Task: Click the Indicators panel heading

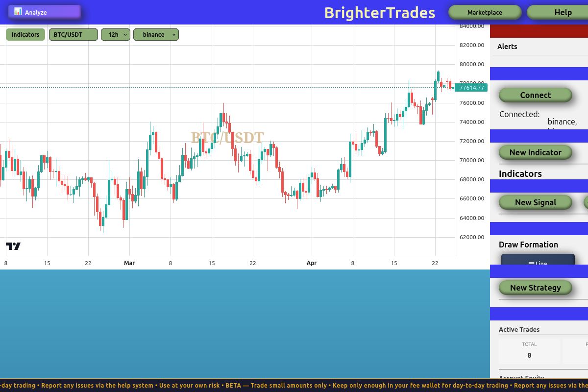Action: tap(520, 173)
